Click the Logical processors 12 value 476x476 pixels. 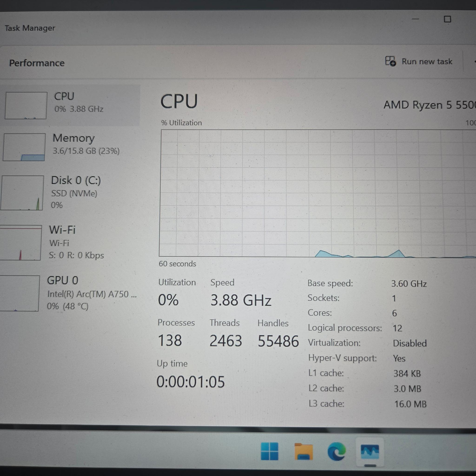click(x=397, y=328)
